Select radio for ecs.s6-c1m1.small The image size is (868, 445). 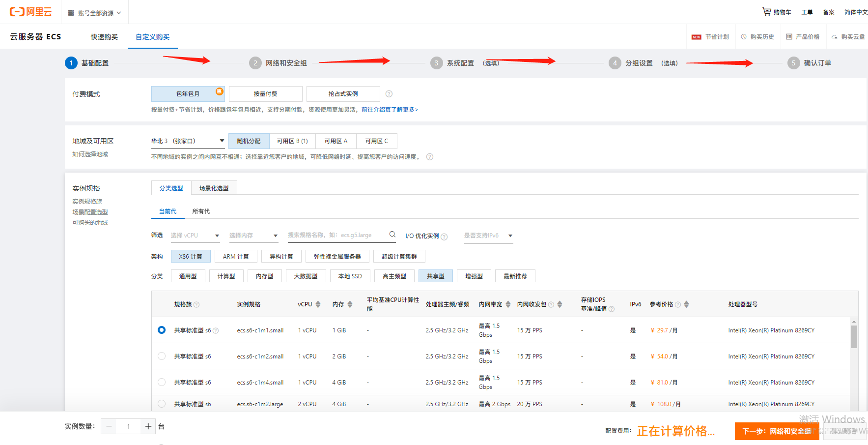(x=162, y=330)
